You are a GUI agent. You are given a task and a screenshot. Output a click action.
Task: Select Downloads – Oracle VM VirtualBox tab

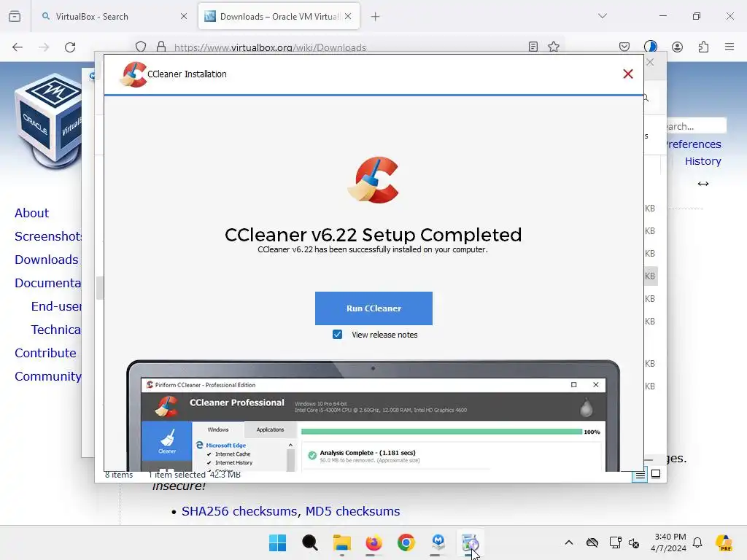coord(279,16)
